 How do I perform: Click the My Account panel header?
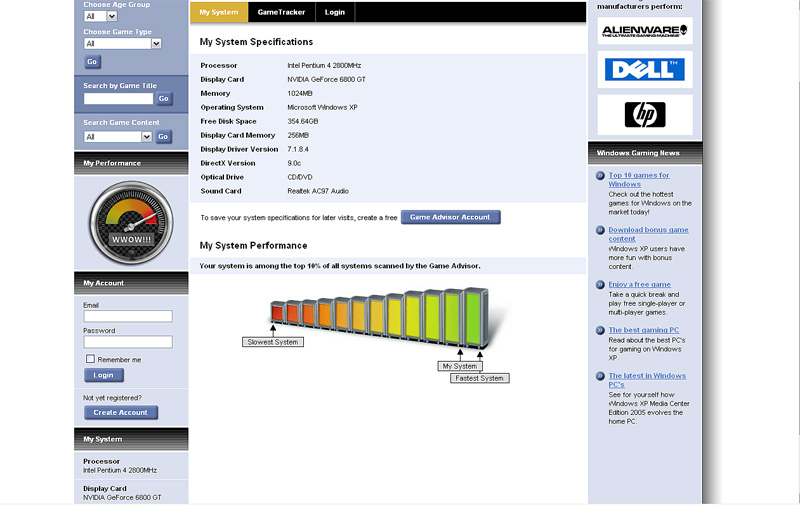[131, 283]
